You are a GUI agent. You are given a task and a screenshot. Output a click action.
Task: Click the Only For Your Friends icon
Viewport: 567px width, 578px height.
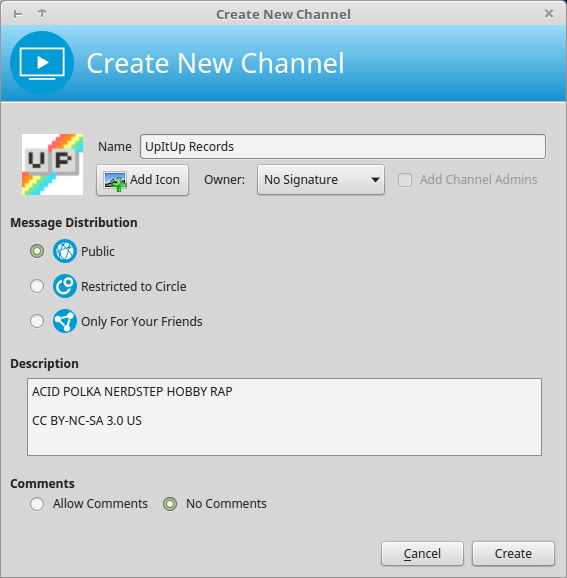pyautogui.click(x=65, y=321)
